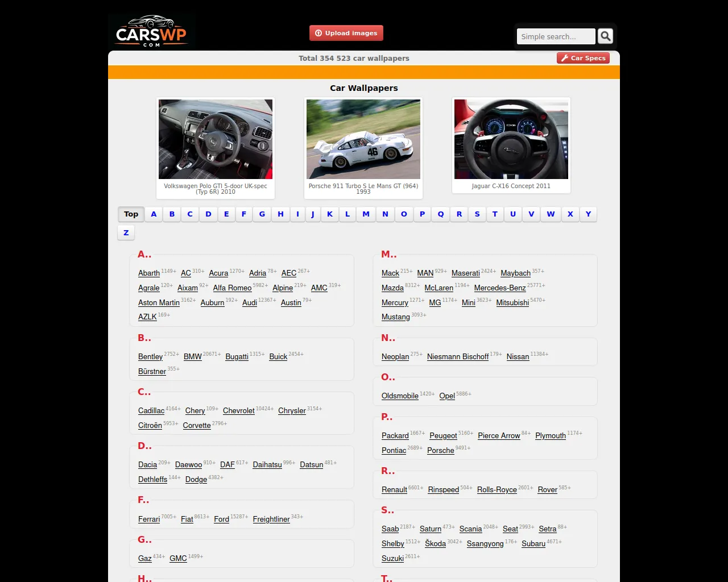This screenshot has height=582, width=728.
Task: Open the Škoda brand link
Action: (435, 544)
